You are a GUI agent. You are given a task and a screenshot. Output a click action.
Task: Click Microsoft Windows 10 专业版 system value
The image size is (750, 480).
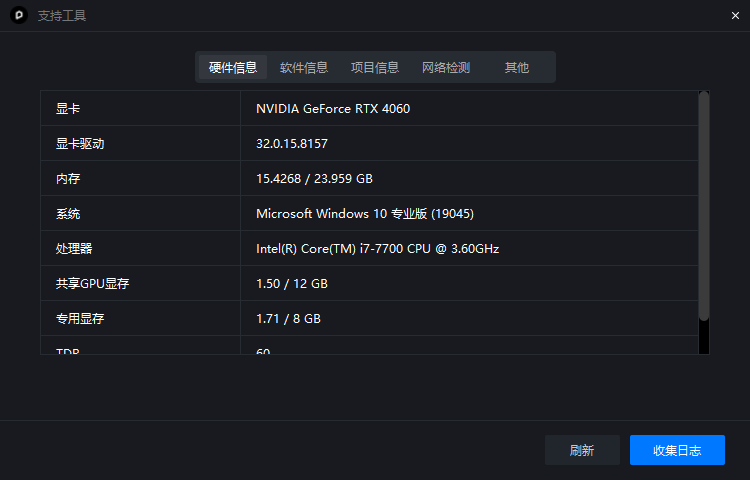click(365, 214)
